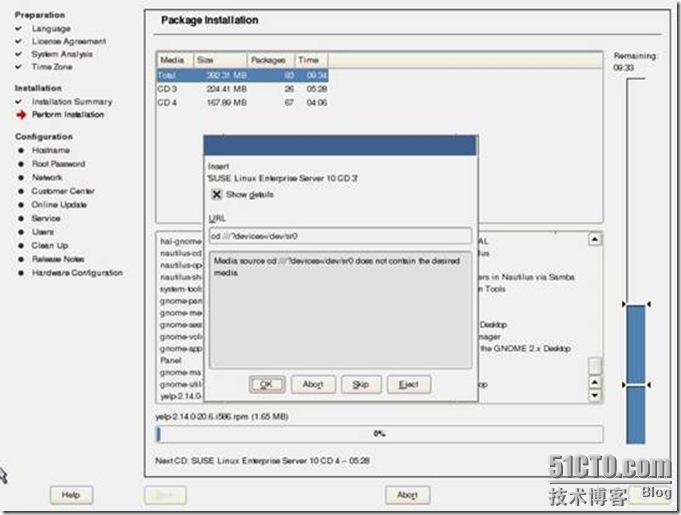
Task: Click the Language step in the sidebar
Action: tap(51, 29)
